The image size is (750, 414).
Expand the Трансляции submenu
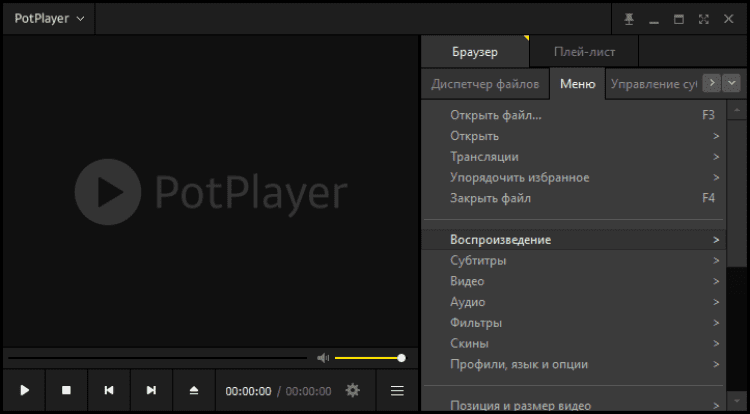pyautogui.click(x=573, y=157)
